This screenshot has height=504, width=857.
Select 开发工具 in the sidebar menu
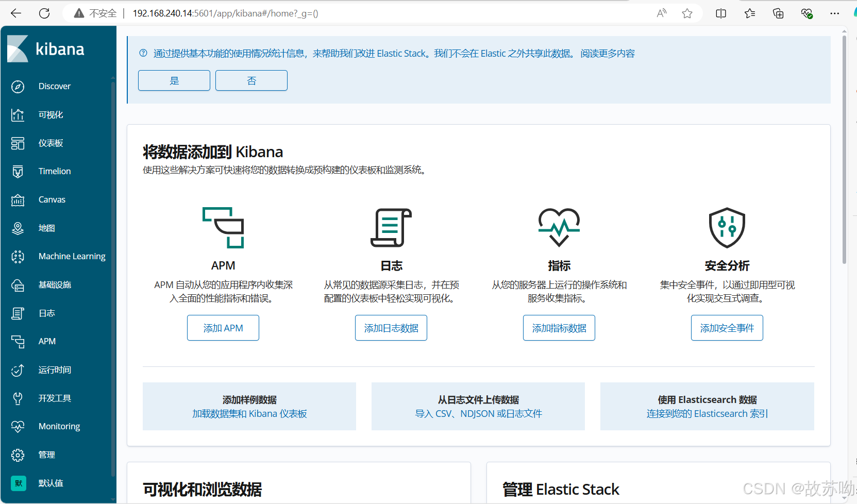coord(55,398)
